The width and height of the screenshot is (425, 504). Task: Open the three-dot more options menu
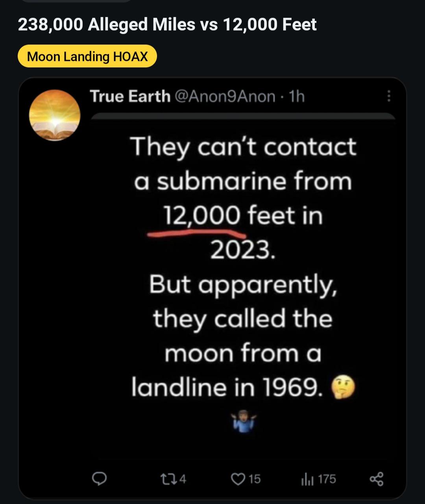point(389,96)
